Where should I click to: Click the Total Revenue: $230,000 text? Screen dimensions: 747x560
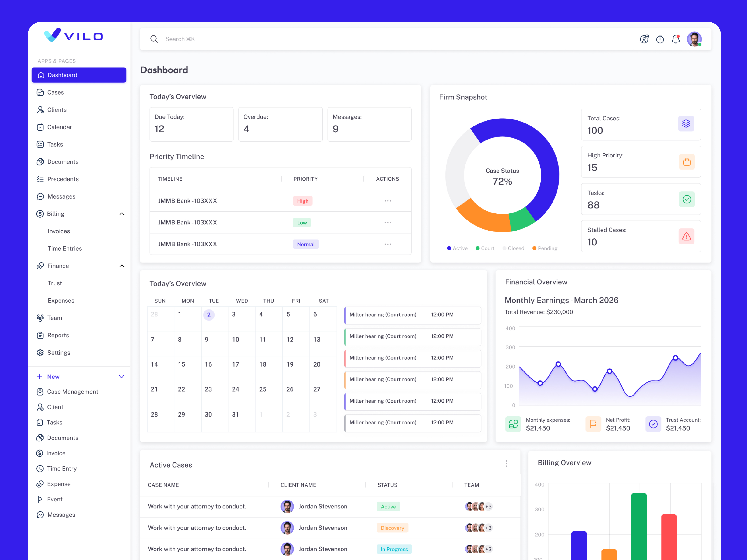point(539,312)
